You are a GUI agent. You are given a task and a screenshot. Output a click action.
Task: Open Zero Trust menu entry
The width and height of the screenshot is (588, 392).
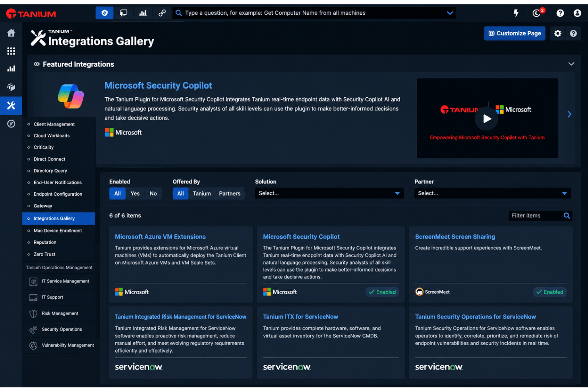coord(44,255)
